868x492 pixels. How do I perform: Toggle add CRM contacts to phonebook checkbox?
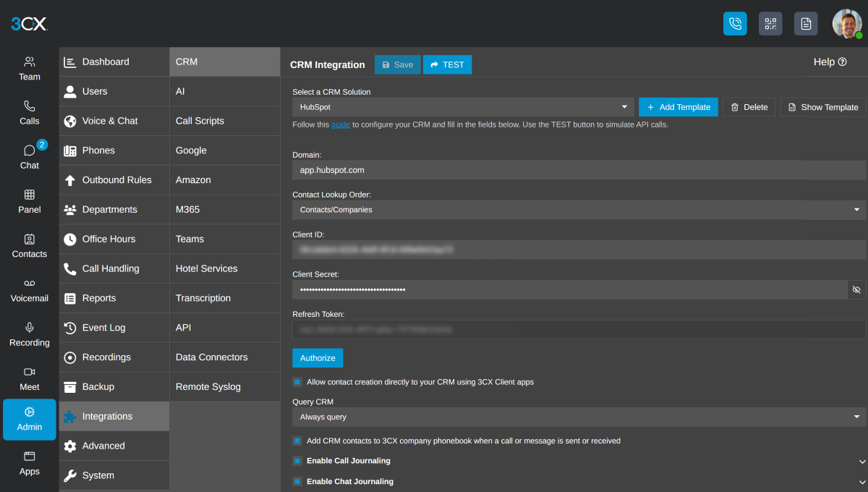point(297,441)
